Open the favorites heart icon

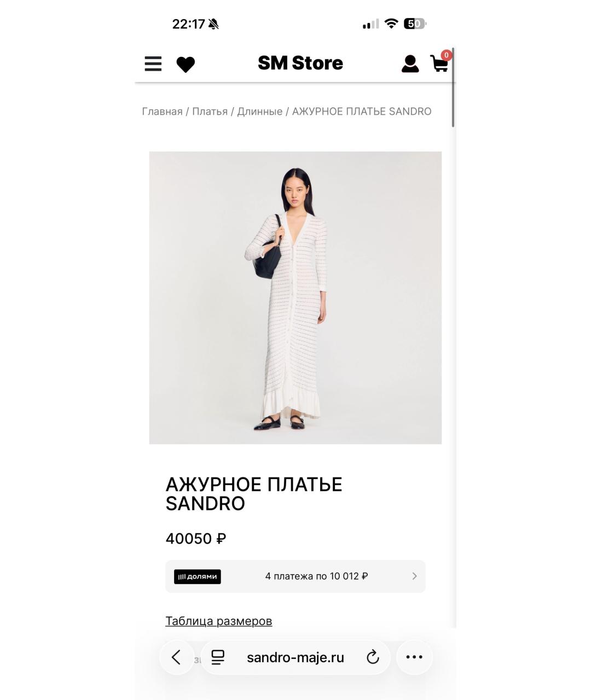[186, 65]
